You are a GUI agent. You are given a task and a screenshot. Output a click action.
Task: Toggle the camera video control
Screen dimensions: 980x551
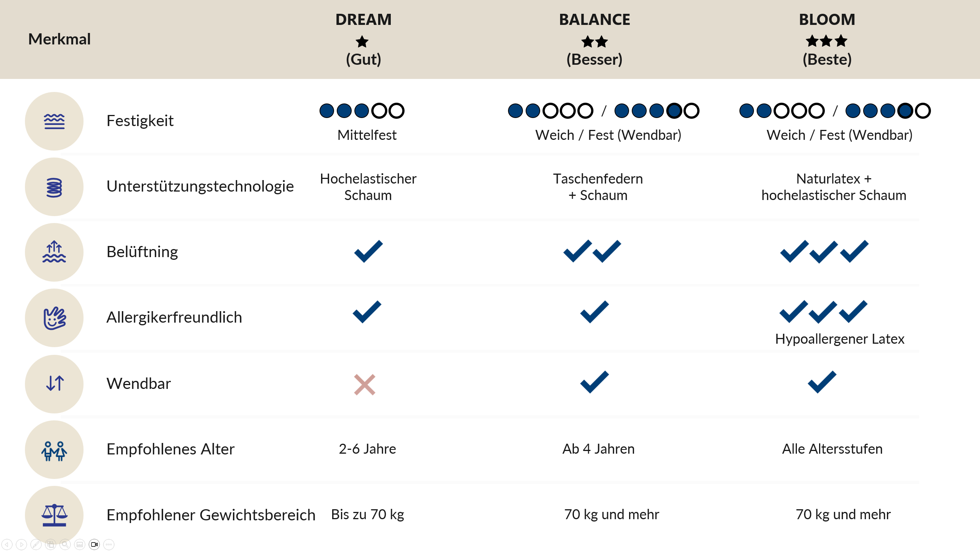pyautogui.click(x=94, y=544)
